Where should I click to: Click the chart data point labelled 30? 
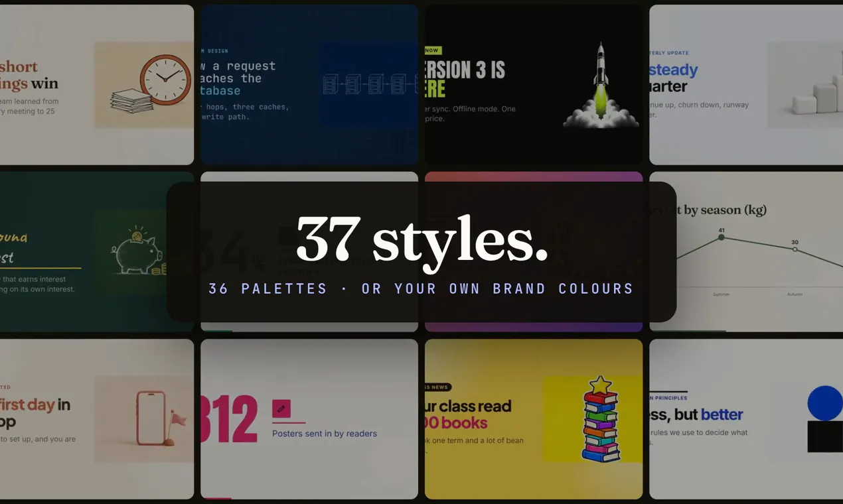click(795, 249)
